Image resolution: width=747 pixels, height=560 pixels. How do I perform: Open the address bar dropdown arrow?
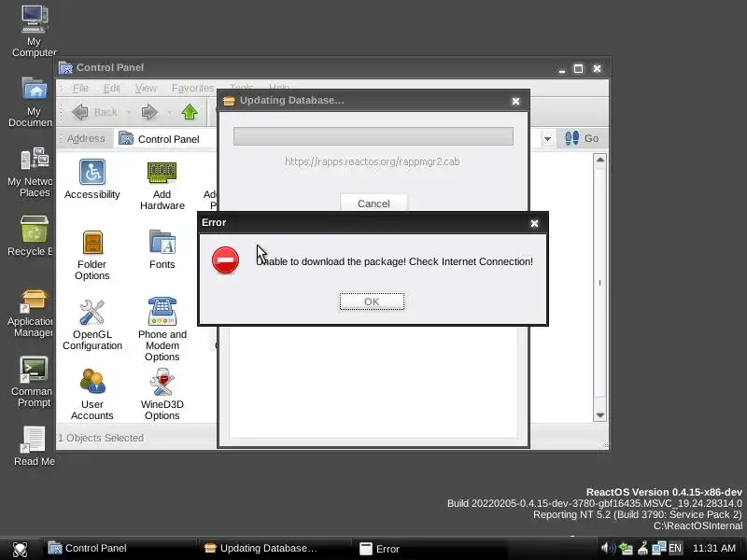click(547, 139)
